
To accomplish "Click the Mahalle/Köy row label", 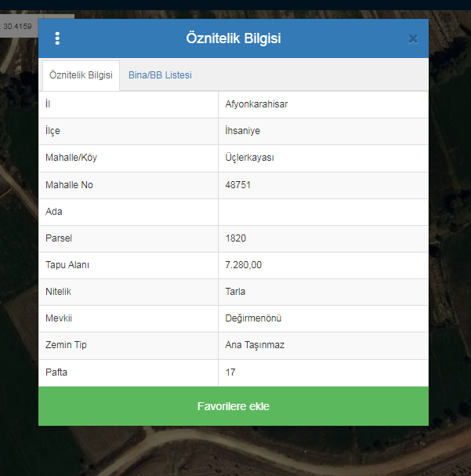I will pos(71,158).
